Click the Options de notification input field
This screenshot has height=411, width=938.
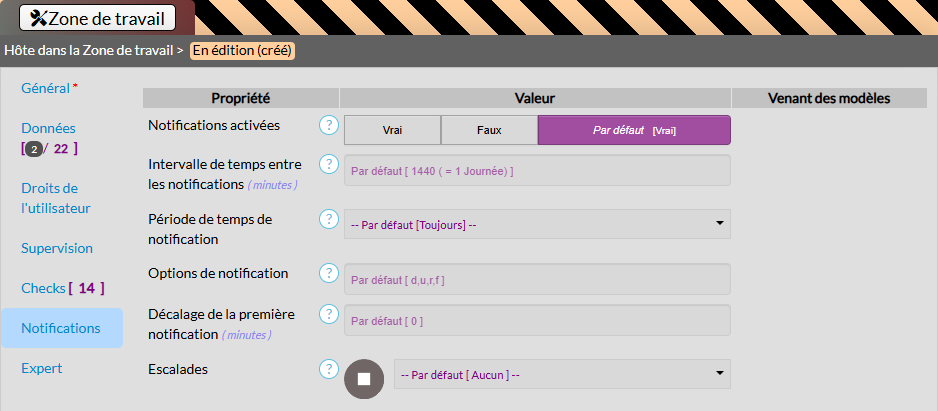pos(537,280)
